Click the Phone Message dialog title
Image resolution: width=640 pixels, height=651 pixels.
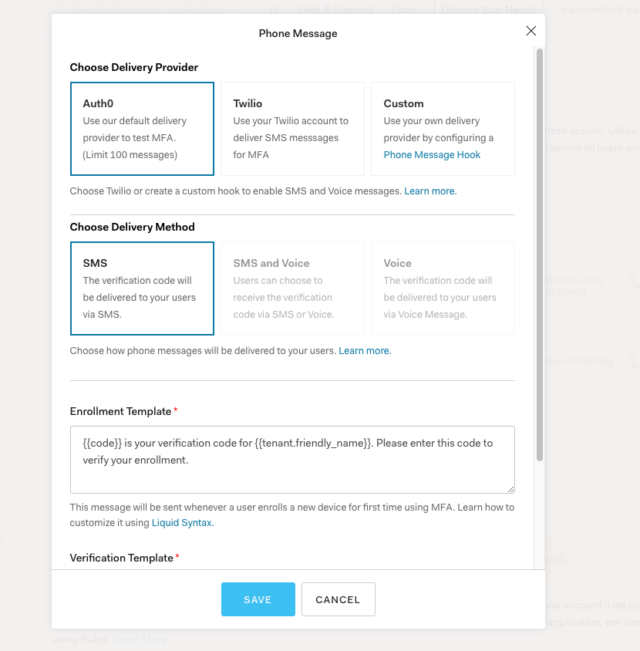[298, 34]
